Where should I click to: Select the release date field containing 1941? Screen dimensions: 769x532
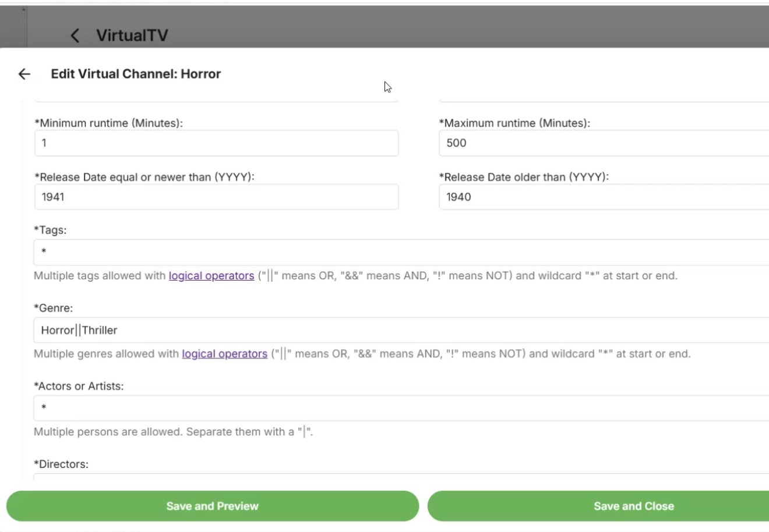(x=216, y=197)
